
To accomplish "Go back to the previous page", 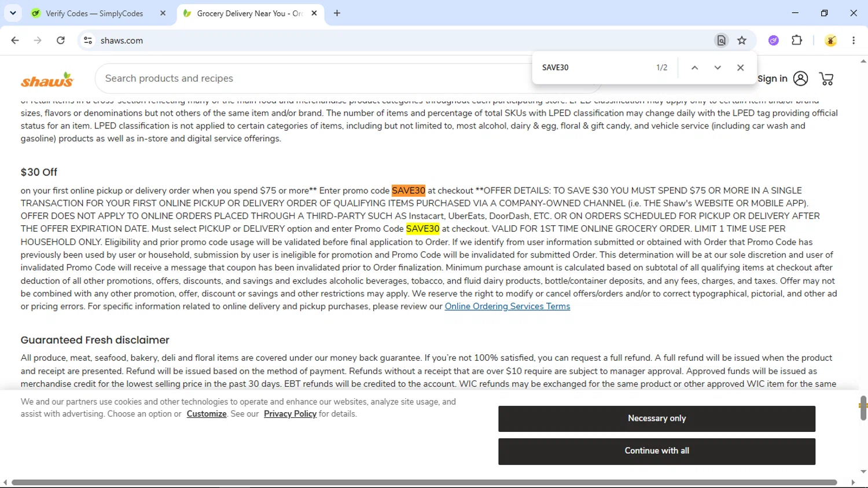I will click(15, 41).
